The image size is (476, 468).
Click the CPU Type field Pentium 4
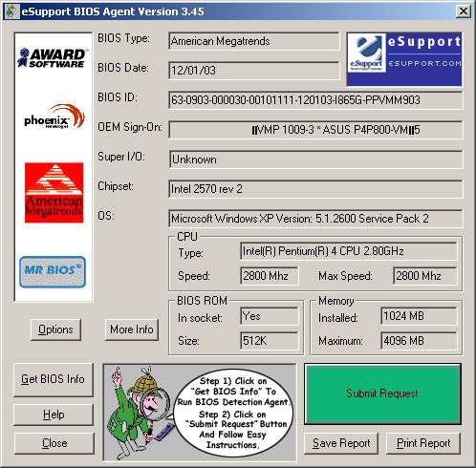pos(349,251)
